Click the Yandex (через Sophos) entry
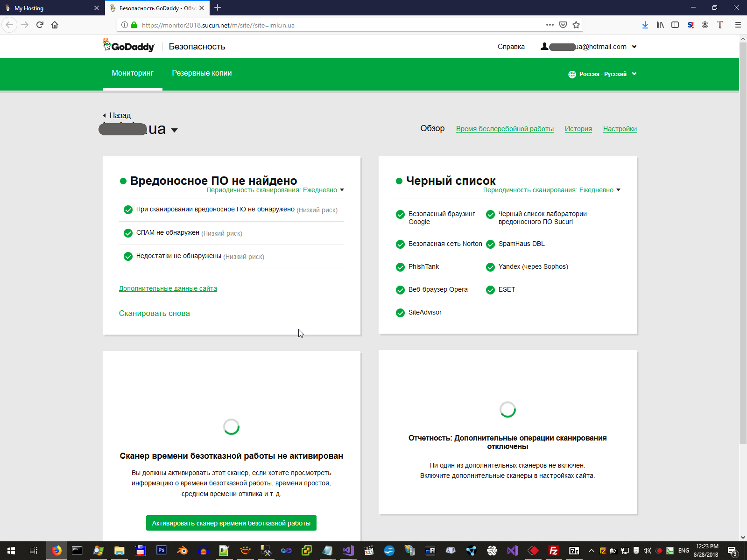The width and height of the screenshot is (747, 560). 527,267
